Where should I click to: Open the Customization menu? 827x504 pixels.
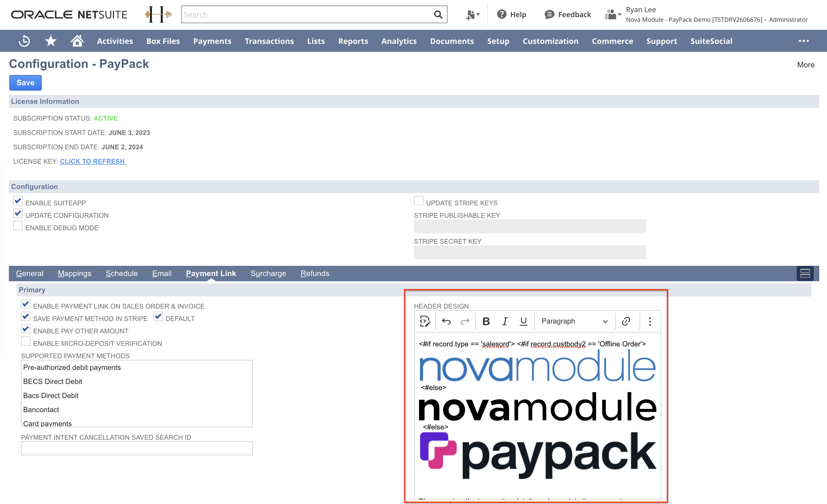550,41
